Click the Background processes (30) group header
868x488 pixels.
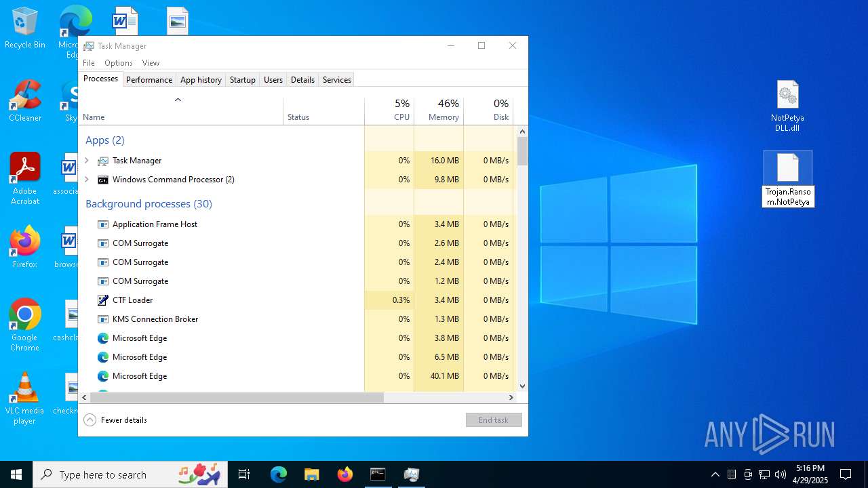(x=149, y=204)
